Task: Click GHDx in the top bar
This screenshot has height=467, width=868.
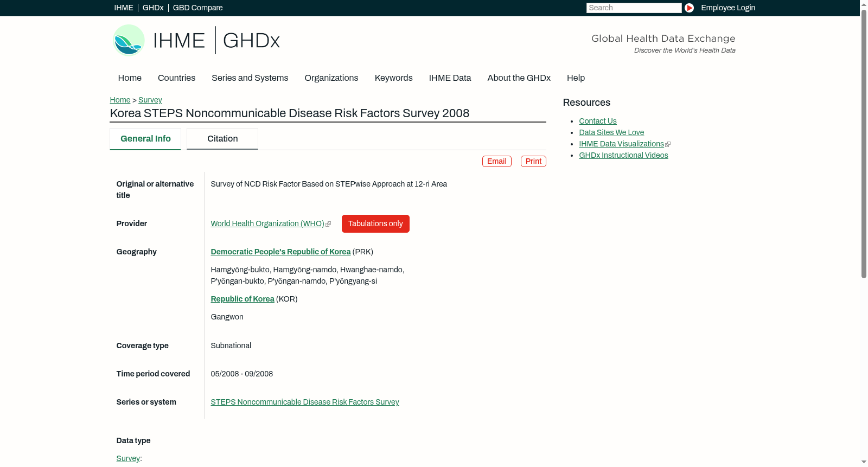Action: tap(153, 8)
